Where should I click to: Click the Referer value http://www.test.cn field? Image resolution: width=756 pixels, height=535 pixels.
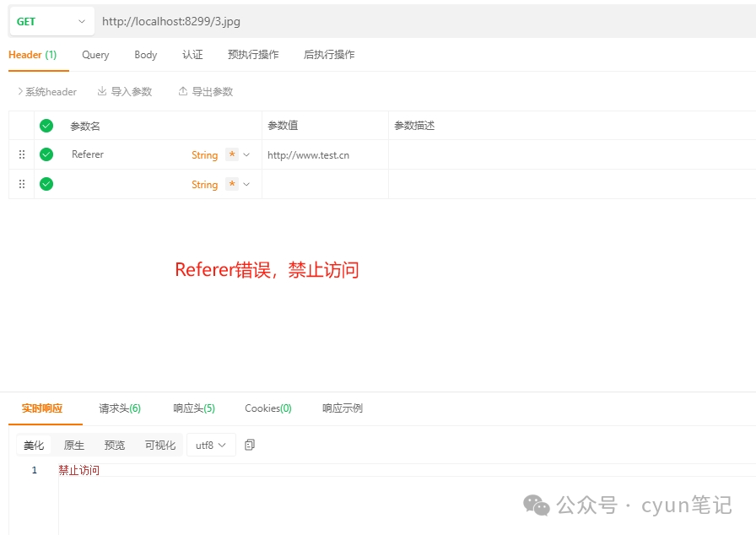309,155
